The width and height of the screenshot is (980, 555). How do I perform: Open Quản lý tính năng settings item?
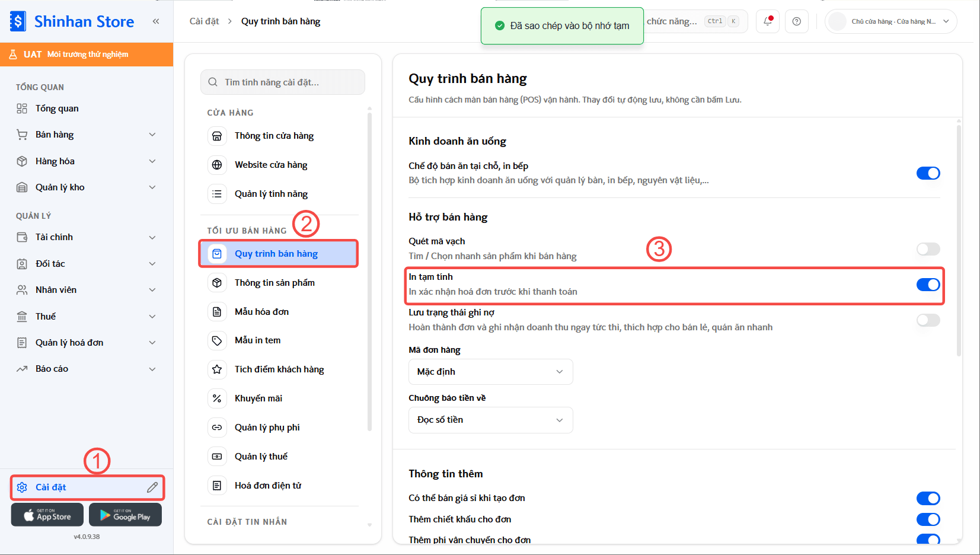pos(280,194)
